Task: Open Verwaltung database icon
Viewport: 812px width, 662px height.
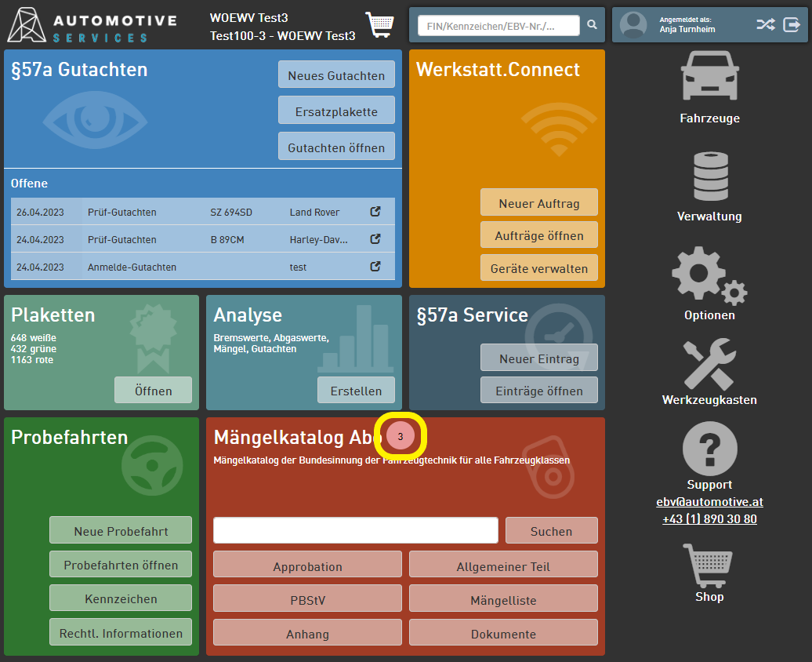Action: pyautogui.click(x=710, y=176)
